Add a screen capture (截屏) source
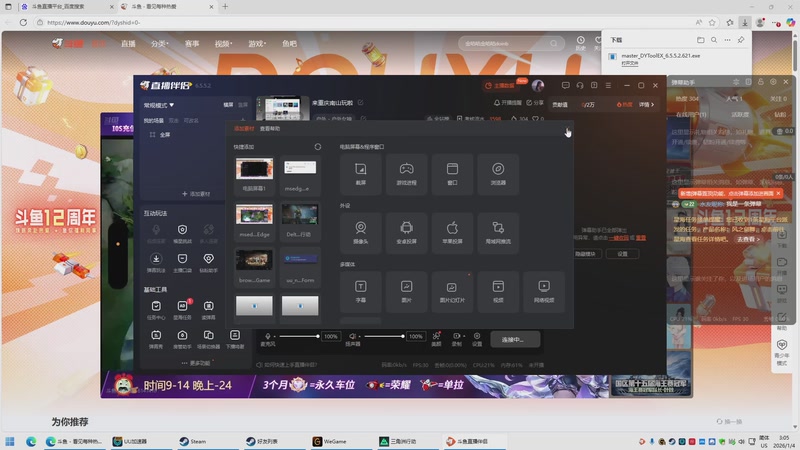This screenshot has height=450, width=800. click(360, 174)
